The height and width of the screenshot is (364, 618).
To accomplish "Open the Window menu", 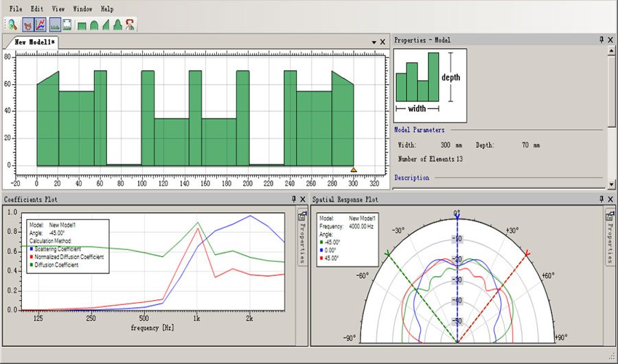I will (82, 9).
